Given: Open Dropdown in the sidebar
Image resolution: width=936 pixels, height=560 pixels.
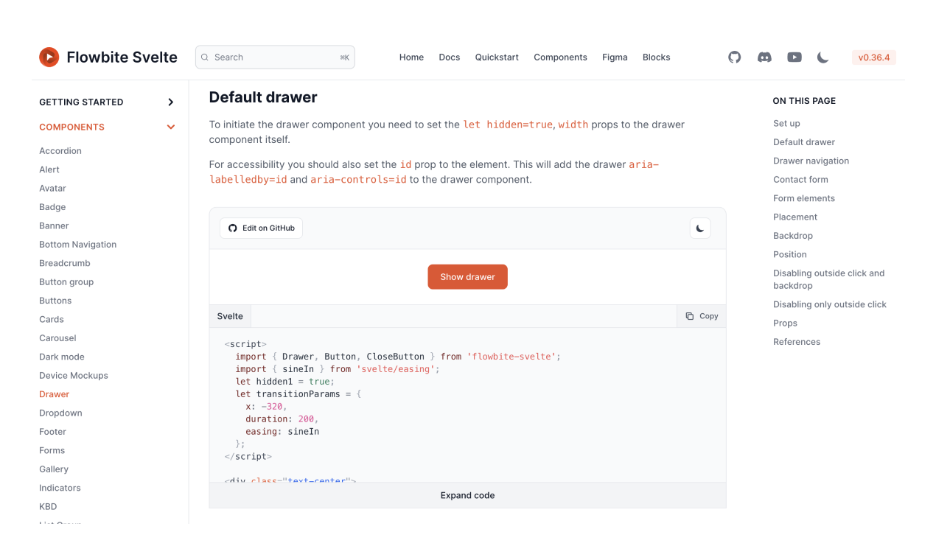Looking at the screenshot, I should (60, 413).
